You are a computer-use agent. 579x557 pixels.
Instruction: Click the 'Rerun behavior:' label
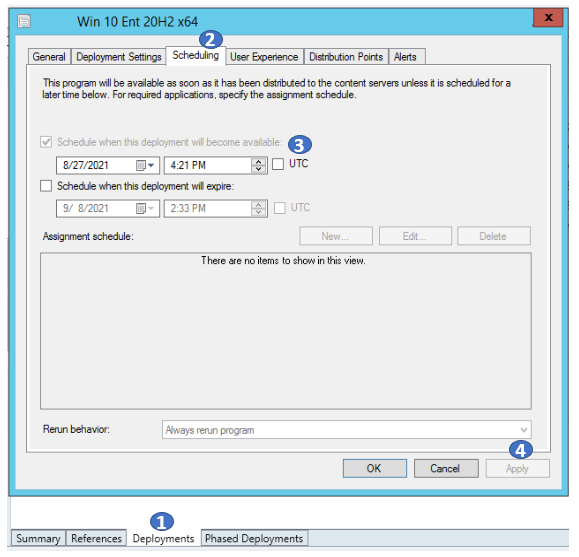click(x=76, y=429)
